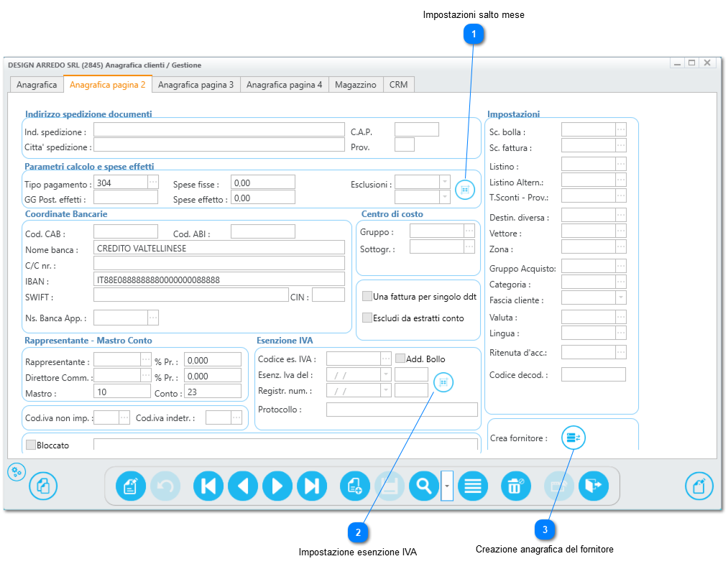Go to the previous record

coord(243,486)
